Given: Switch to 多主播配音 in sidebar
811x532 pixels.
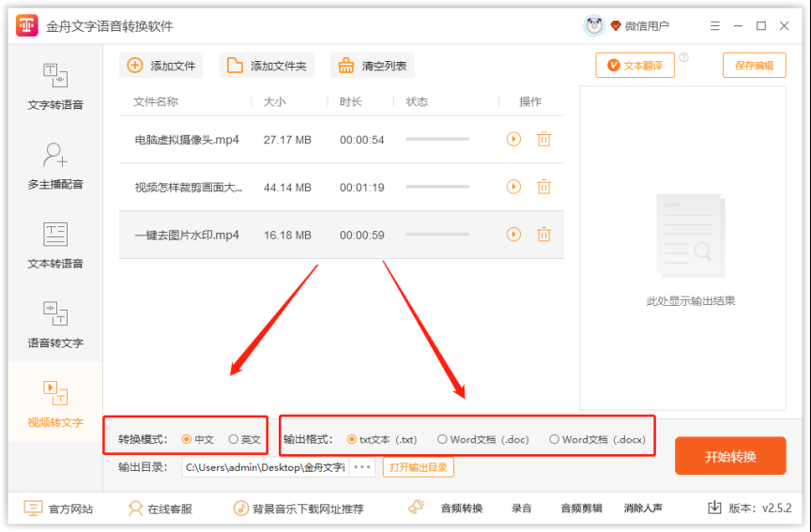Looking at the screenshot, I should (x=54, y=166).
